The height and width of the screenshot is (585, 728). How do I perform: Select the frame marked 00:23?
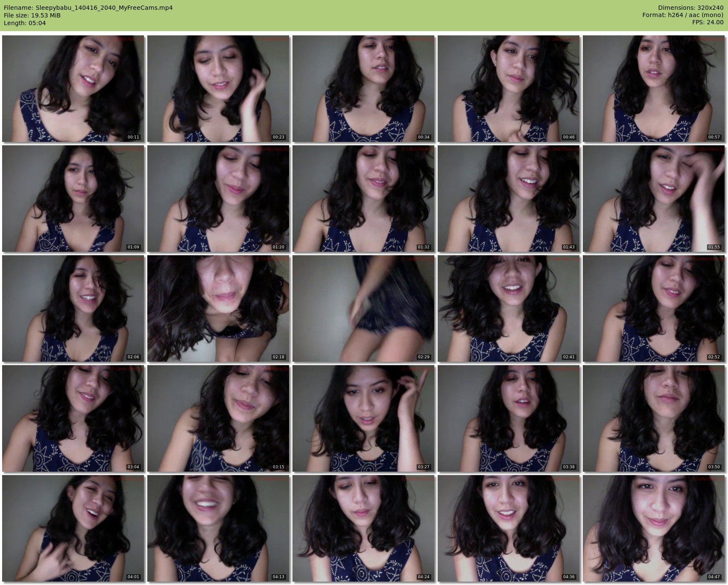[218, 89]
